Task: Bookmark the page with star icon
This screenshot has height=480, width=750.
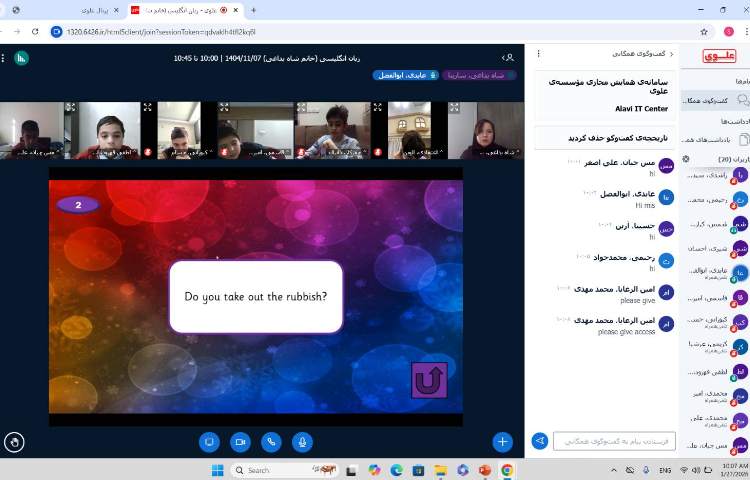Action: click(x=704, y=32)
